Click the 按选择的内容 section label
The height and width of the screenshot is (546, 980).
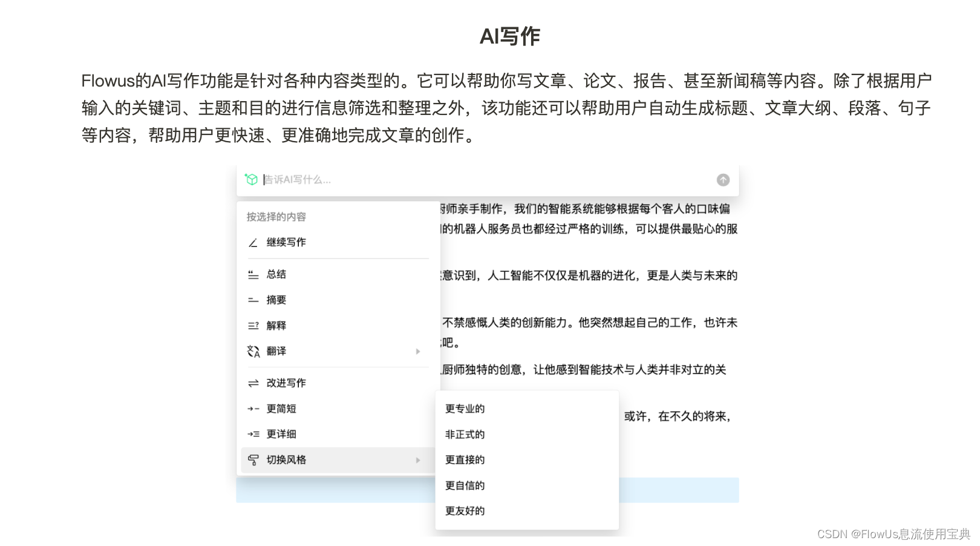click(x=276, y=217)
